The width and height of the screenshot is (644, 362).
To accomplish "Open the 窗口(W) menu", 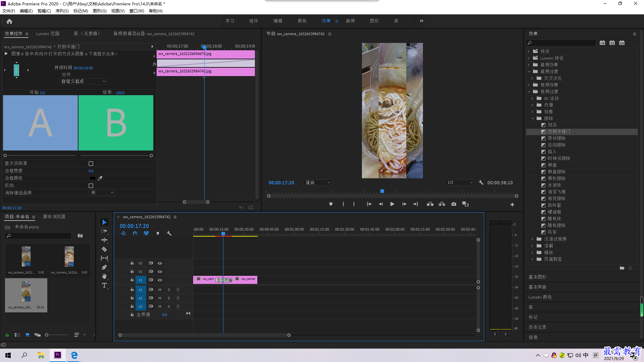I will (137, 11).
